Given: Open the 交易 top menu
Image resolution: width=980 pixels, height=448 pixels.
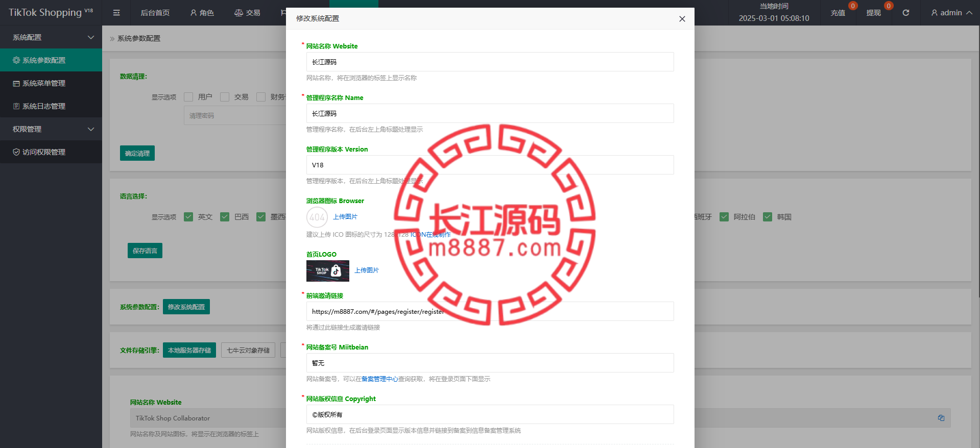Looking at the screenshot, I should click(248, 13).
